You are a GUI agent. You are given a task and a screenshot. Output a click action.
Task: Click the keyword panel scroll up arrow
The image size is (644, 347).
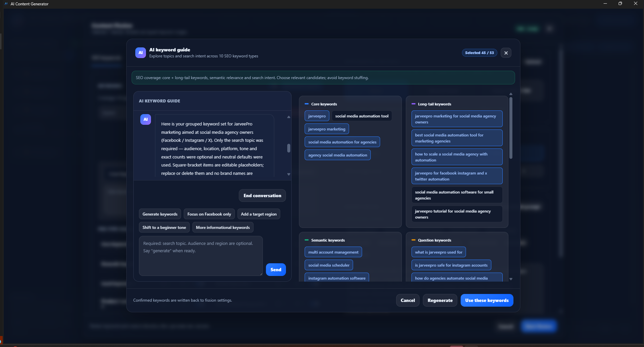(x=511, y=94)
